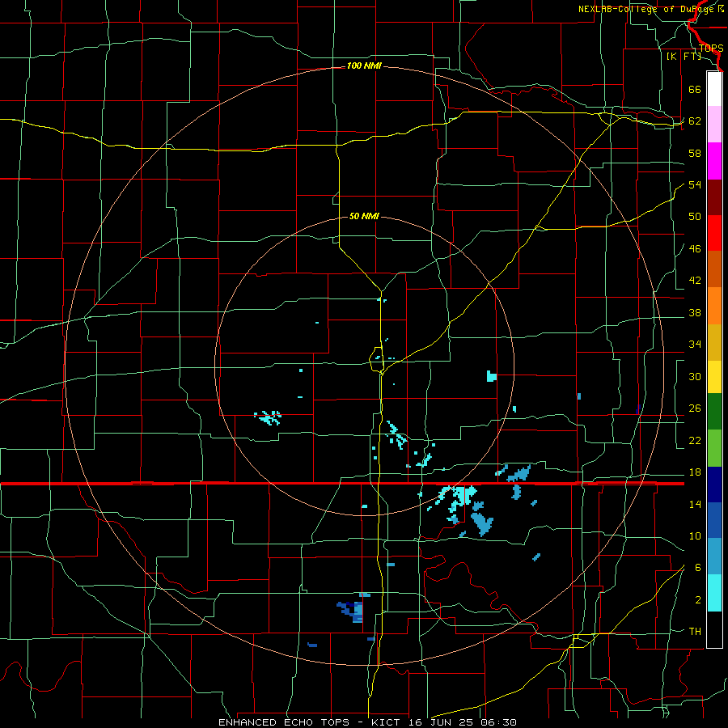Click the medium blue legend swatch
Screen dimensions: 728x728
tap(714, 520)
